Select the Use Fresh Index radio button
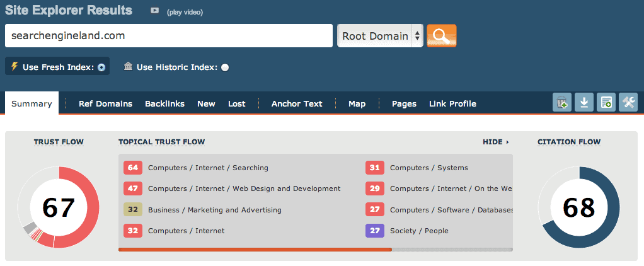644x266 pixels. pos(101,67)
